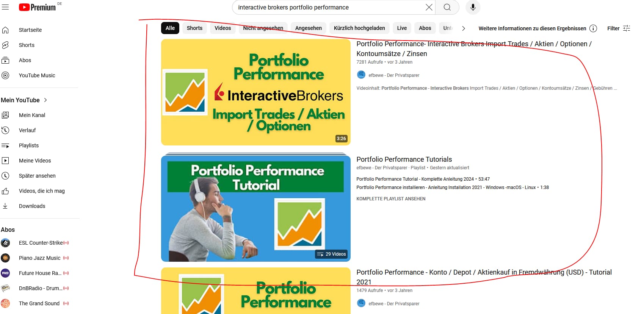
Task: Click the The Grand Sound channel avatar
Action: click(5, 303)
